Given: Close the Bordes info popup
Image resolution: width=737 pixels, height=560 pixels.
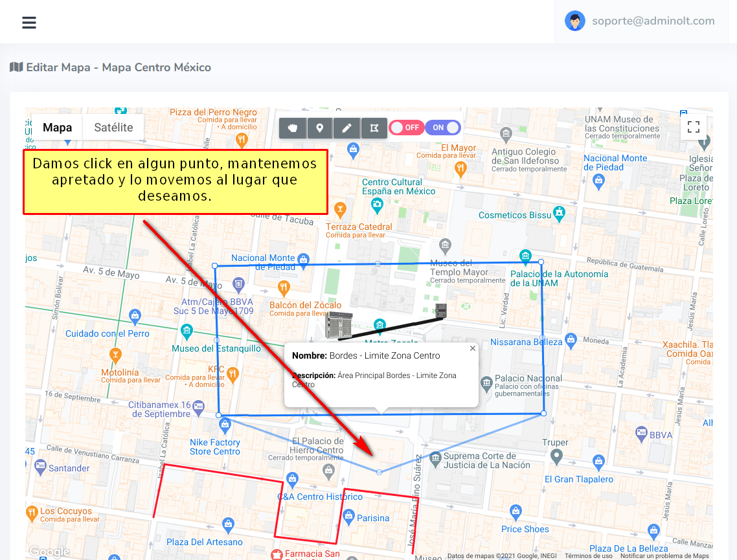Looking at the screenshot, I should tap(473, 348).
